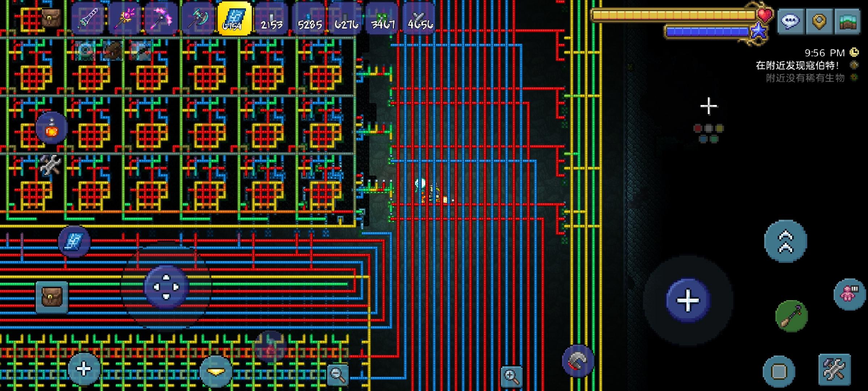Select the hotbar slot showing 2153
This screenshot has height=391, width=868.
pyautogui.click(x=272, y=19)
